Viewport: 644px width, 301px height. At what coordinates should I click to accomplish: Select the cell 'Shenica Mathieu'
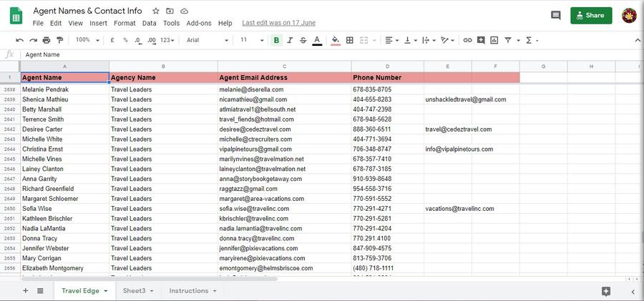click(x=65, y=99)
